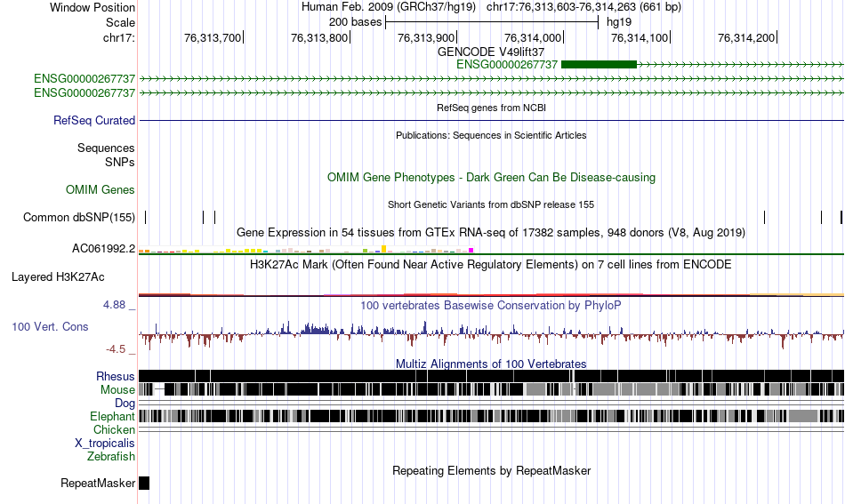The image size is (845, 504).
Task: Click the Mouse alignment label
Action: coord(117,389)
